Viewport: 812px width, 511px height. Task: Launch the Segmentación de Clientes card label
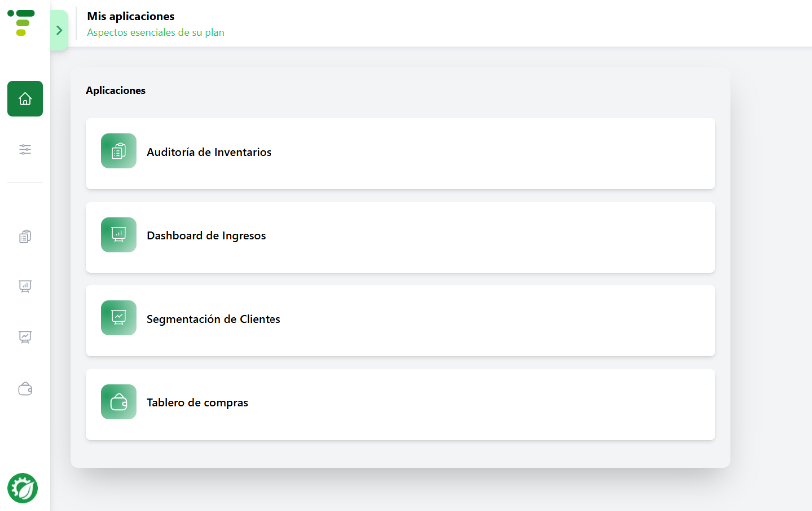pos(213,319)
